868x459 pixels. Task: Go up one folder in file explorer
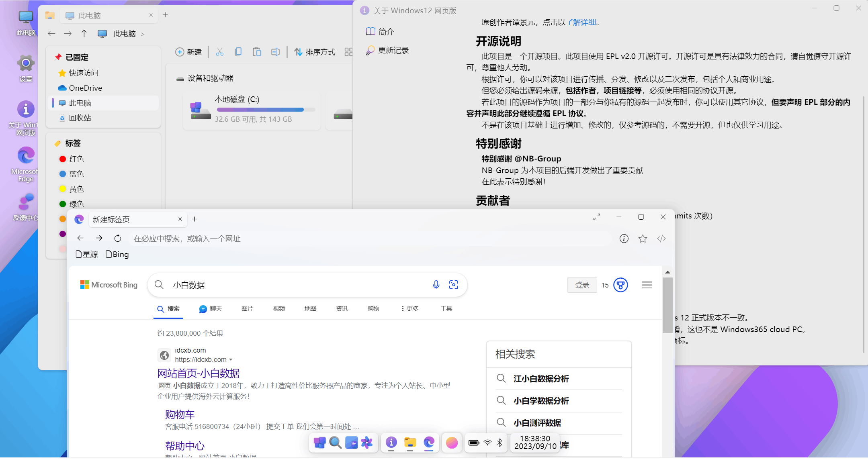tap(84, 34)
